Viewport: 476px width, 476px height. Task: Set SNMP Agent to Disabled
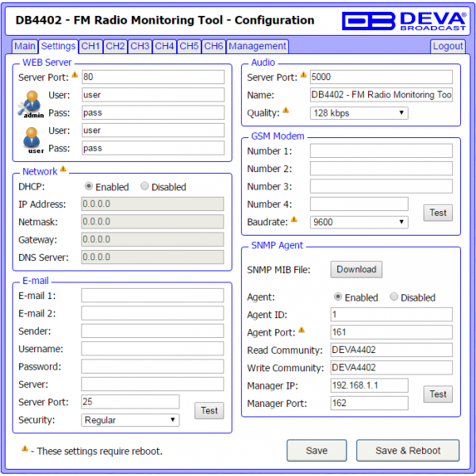coord(393,296)
